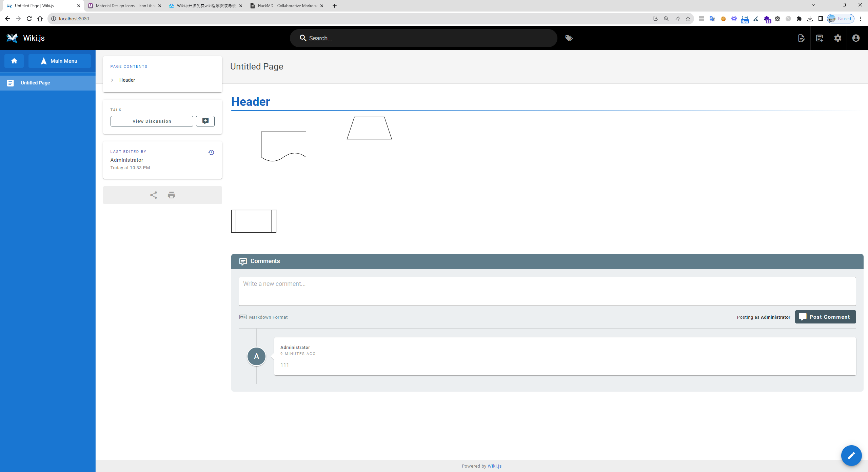This screenshot has width=868, height=472.
Task: Expand the Header entry in page contents
Action: pyautogui.click(x=112, y=80)
